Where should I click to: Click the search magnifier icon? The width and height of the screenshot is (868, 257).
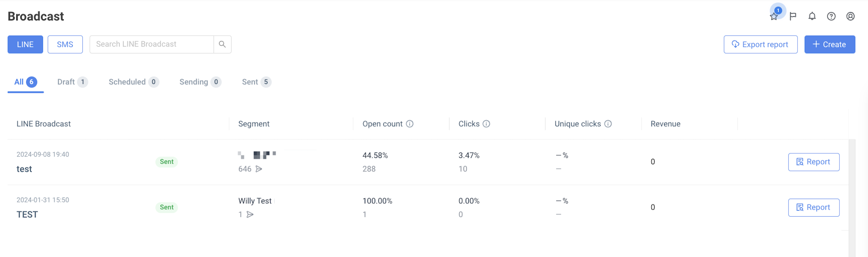[x=222, y=44]
